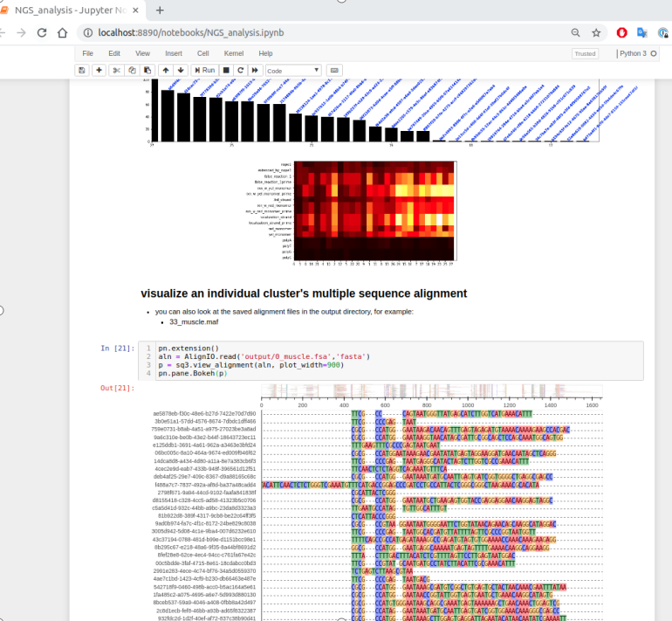
Task: Bookmark this page with star icon
Action: (596, 32)
